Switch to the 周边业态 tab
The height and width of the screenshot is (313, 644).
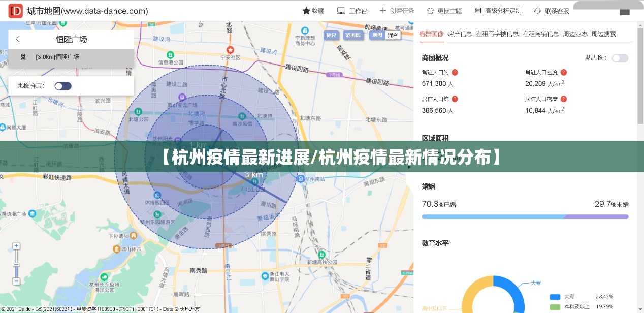click(x=575, y=34)
